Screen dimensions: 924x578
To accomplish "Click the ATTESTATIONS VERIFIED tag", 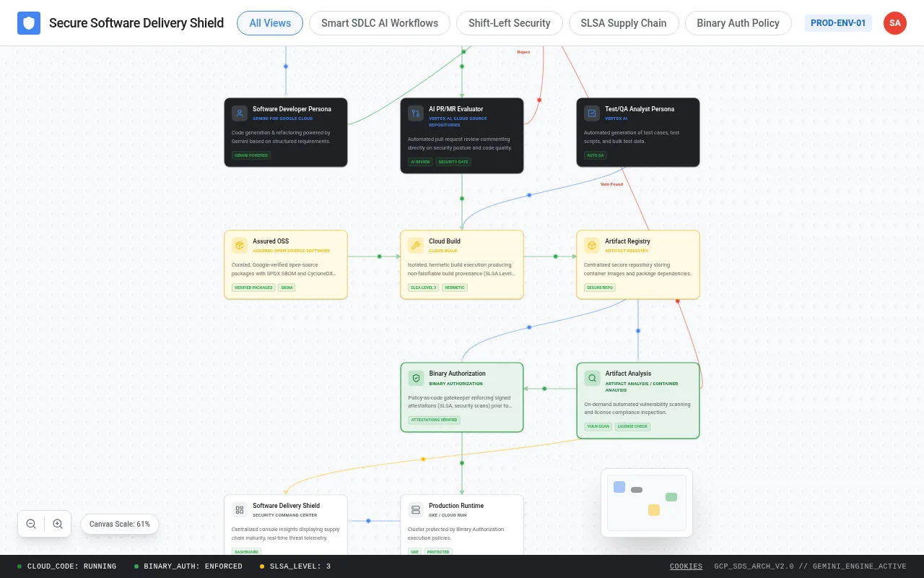I will 435,420.
